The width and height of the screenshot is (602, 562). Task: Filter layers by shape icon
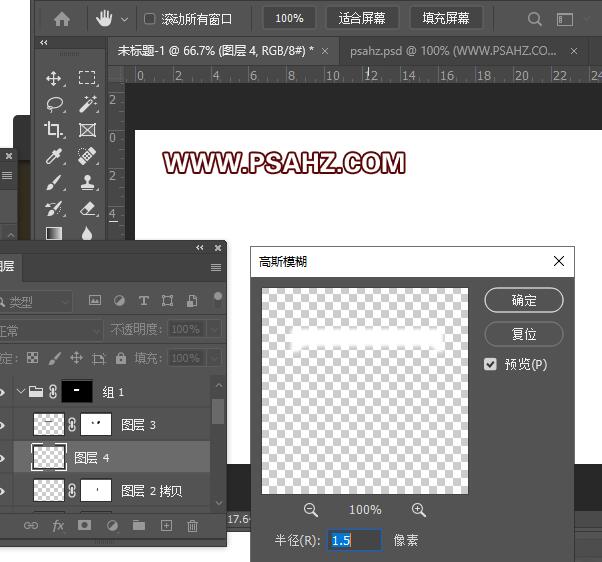(x=167, y=300)
